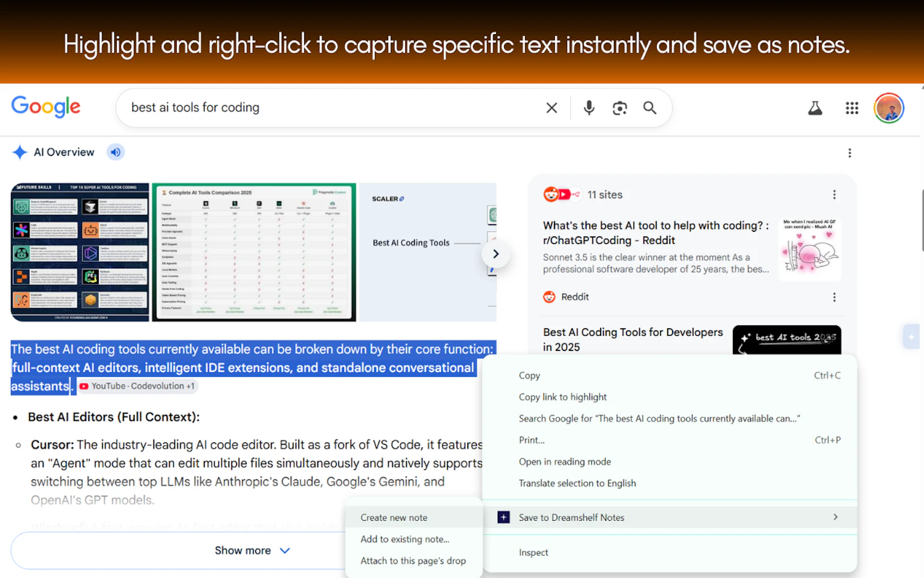924x578 pixels.
Task: Show next images in the carousel
Action: 495,254
